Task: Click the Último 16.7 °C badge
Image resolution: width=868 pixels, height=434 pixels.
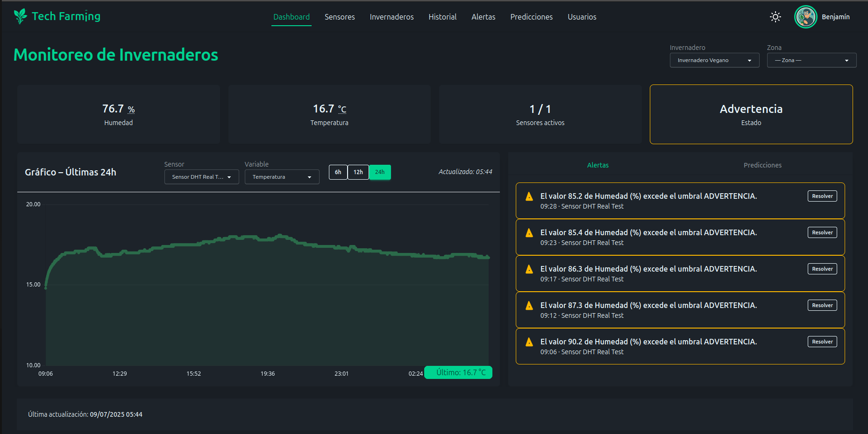Action: [458, 372]
